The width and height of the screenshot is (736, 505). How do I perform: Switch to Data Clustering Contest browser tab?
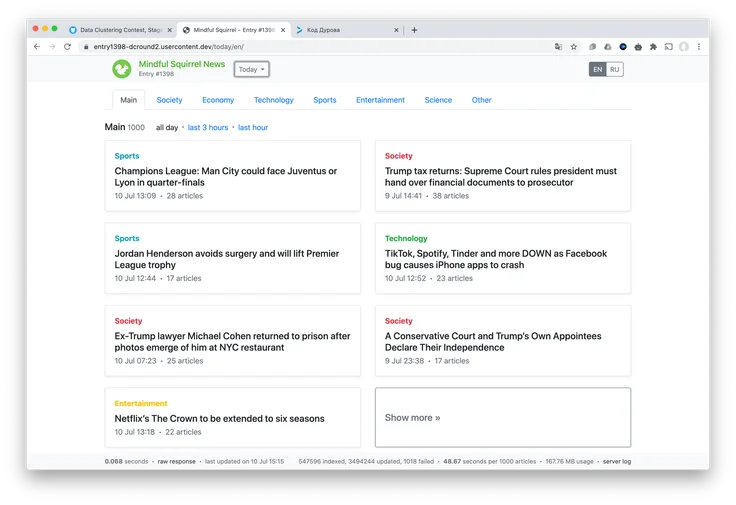point(120,30)
